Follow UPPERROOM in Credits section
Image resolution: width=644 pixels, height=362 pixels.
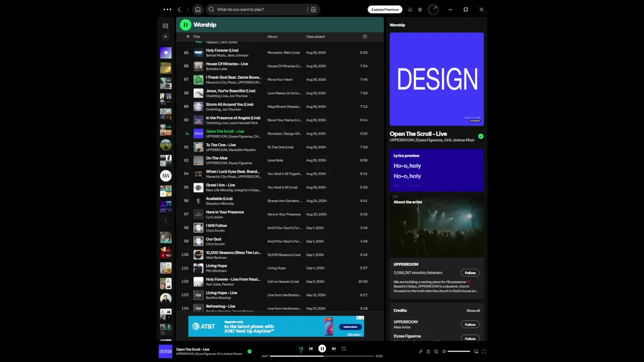[x=470, y=325]
